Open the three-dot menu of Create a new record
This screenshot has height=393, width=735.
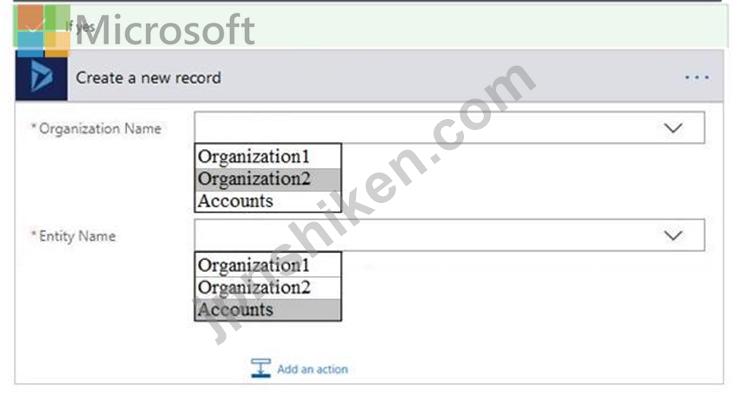pos(697,77)
